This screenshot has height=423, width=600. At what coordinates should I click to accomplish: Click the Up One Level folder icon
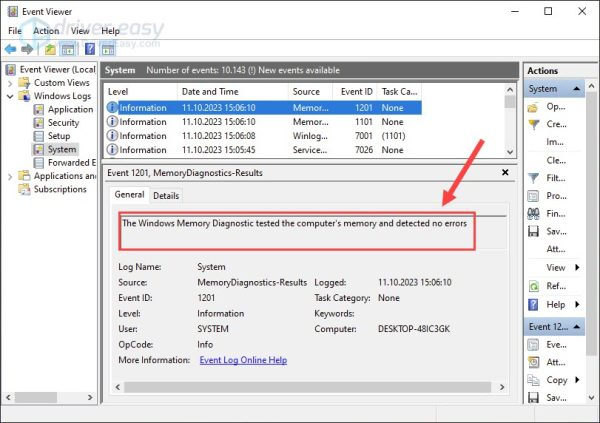coord(50,48)
